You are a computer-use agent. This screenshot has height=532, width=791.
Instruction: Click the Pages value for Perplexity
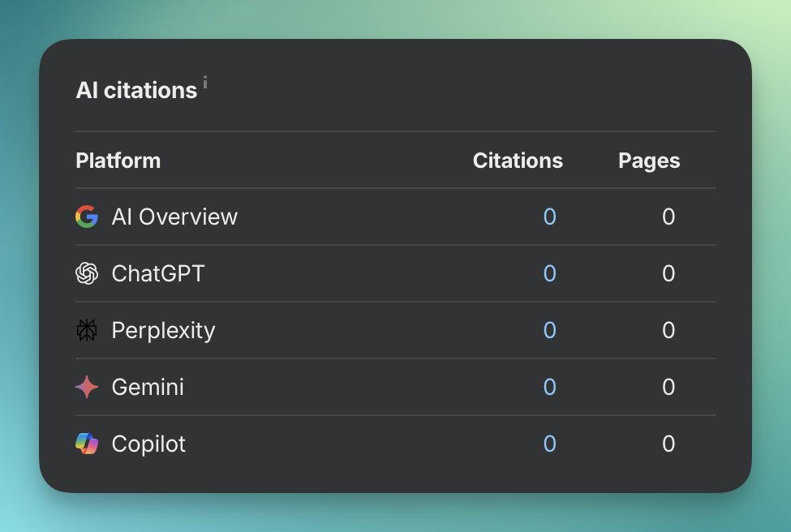[668, 330]
